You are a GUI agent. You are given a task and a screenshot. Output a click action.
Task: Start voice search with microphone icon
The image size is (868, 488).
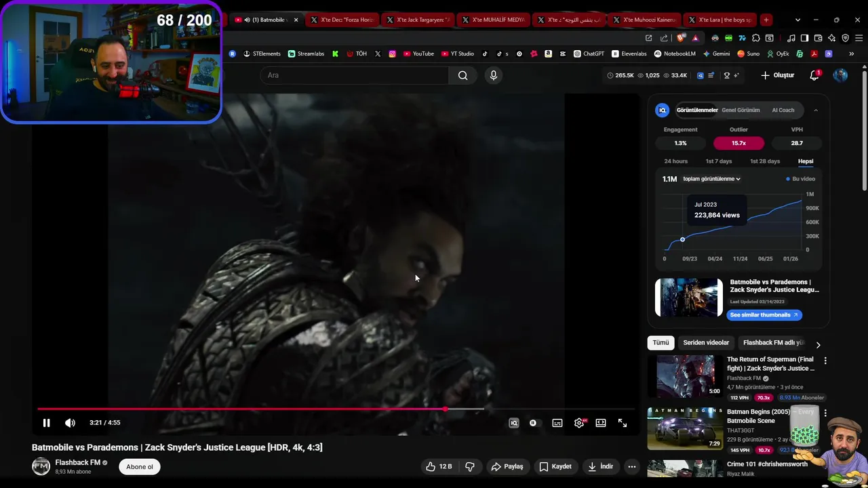pos(494,75)
